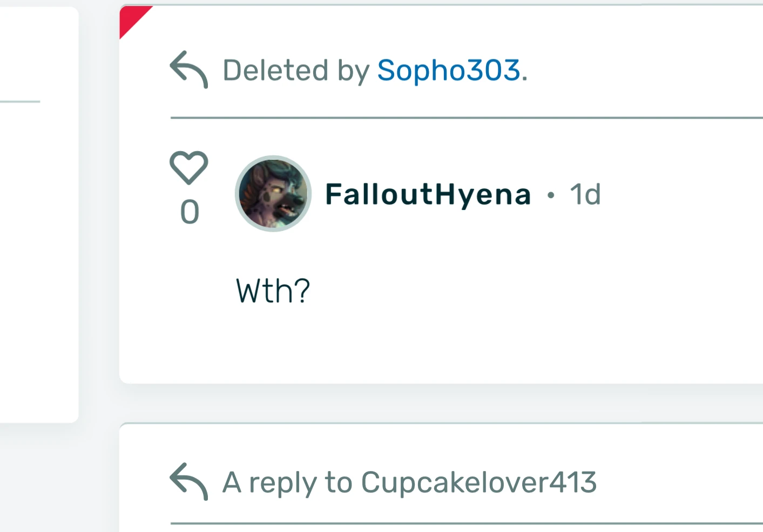
Task: Like FalloutHyena's comment with the heart
Action: (189, 168)
